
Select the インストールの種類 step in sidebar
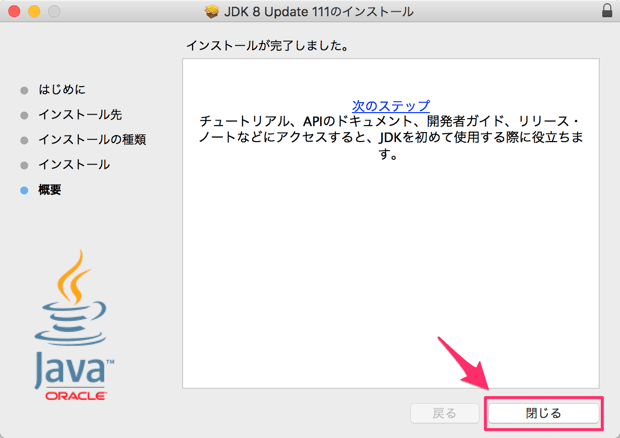[93, 140]
